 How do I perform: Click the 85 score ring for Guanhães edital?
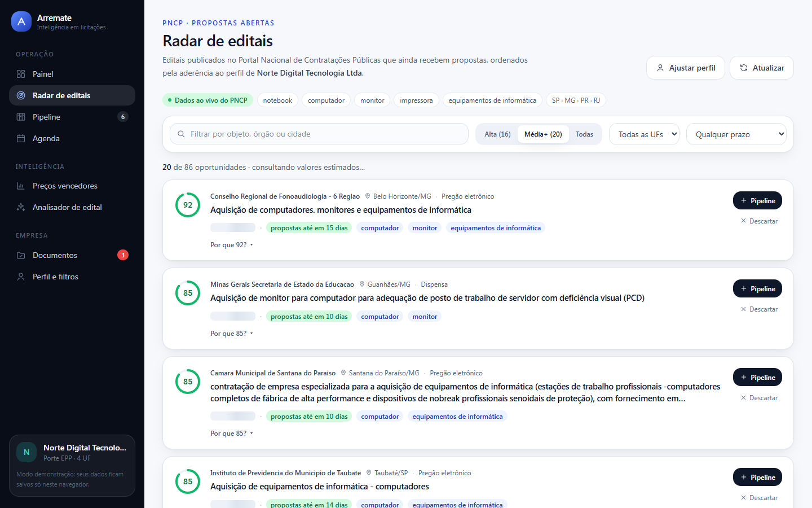click(x=188, y=293)
